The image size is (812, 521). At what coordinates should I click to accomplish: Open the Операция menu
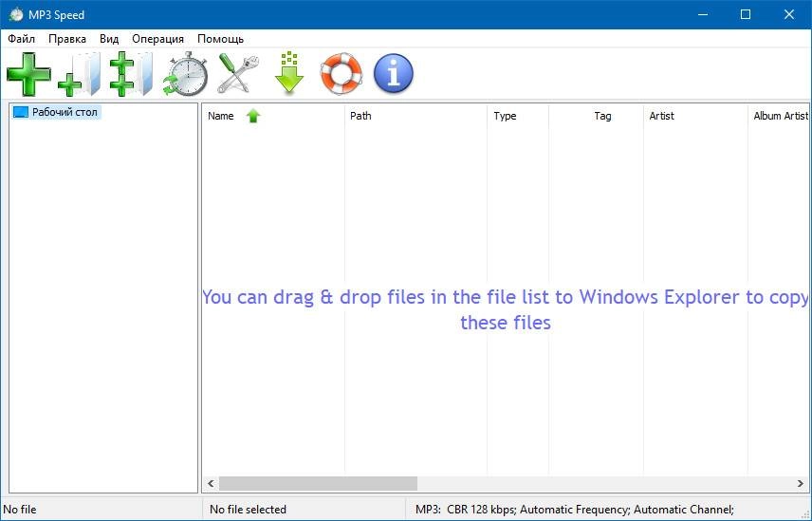(x=158, y=39)
